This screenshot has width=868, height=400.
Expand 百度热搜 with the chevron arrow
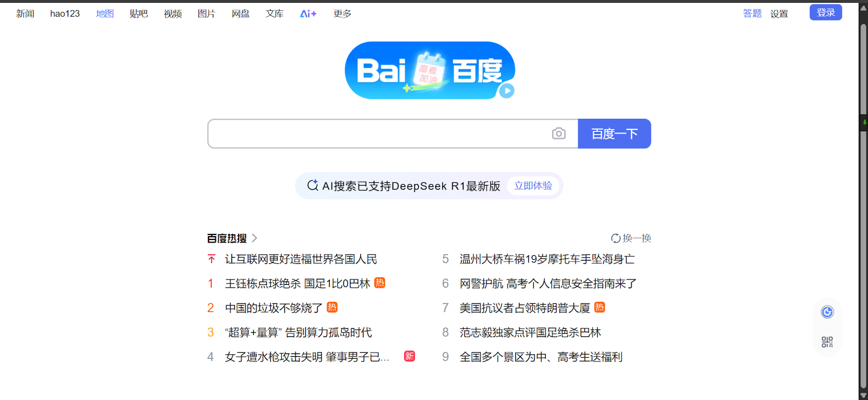point(254,238)
